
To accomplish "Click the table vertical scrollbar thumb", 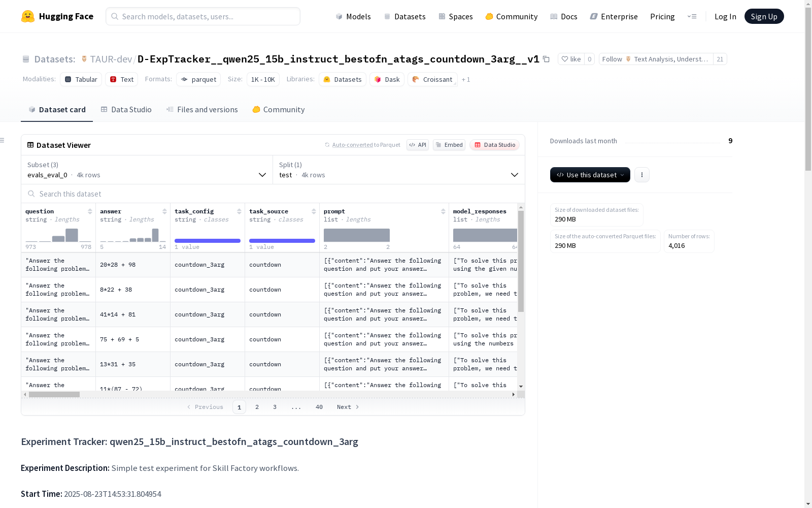I will (521, 261).
